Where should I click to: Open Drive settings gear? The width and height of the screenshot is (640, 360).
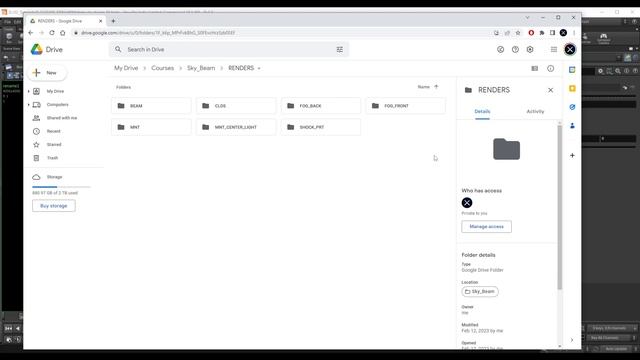click(530, 49)
